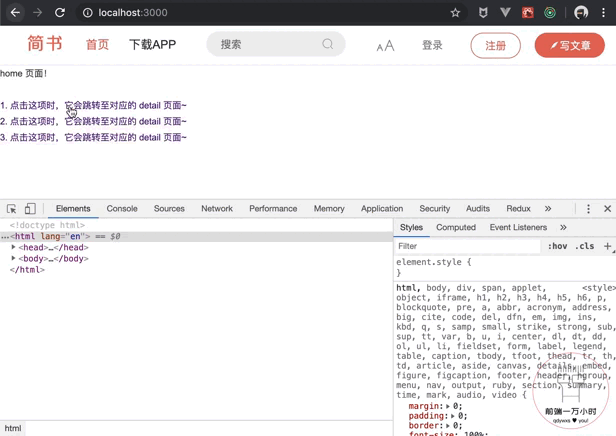
Task: Select the Elements tab
Action: click(x=73, y=209)
